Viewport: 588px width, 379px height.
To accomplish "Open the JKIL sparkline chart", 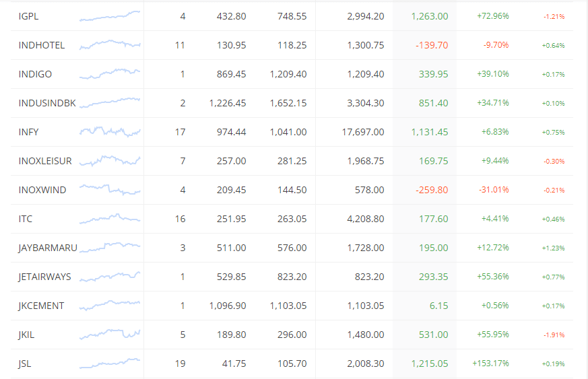I will 110,335.
